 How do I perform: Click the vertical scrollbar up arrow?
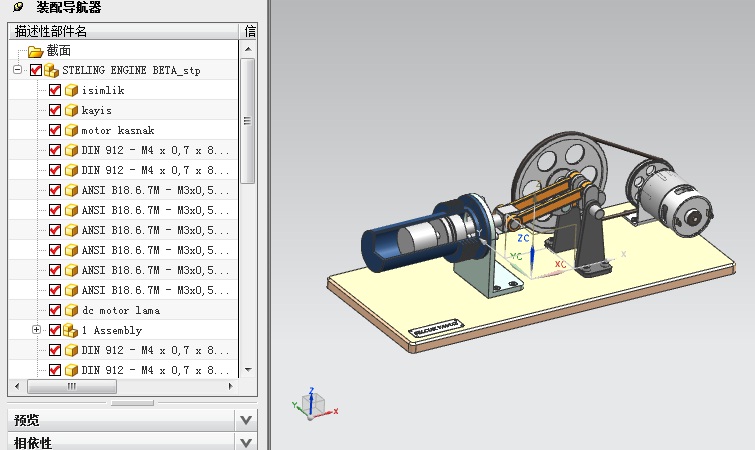(x=248, y=49)
